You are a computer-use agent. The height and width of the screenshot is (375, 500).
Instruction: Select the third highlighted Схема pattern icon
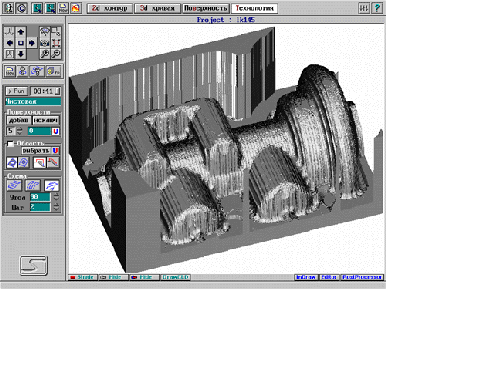[52, 185]
